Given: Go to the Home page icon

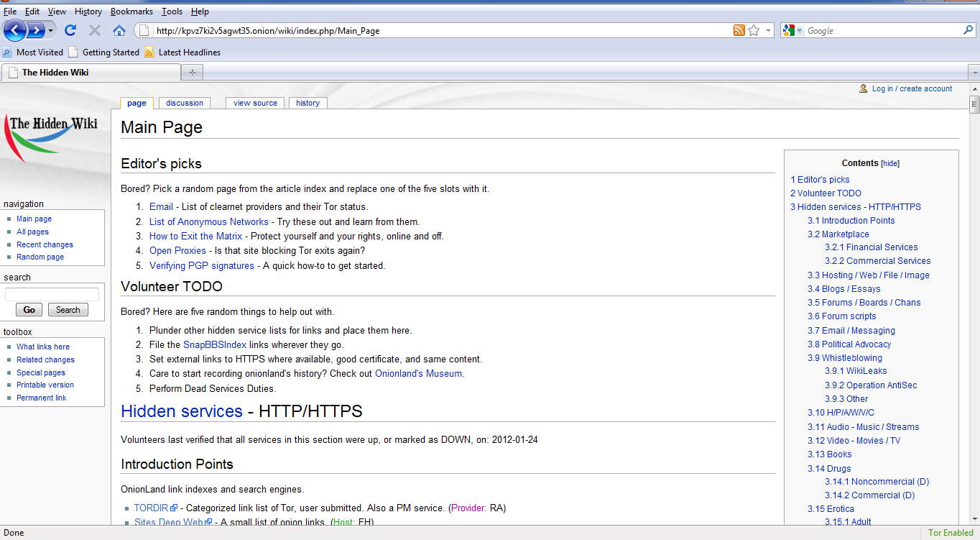Looking at the screenshot, I should coord(119,30).
